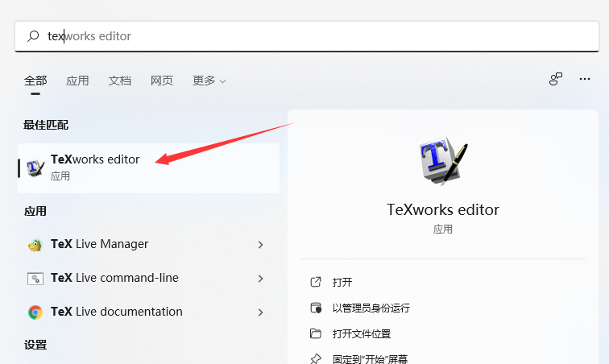609x364 pixels.
Task: Open the three-dot options menu
Action: pos(585,79)
